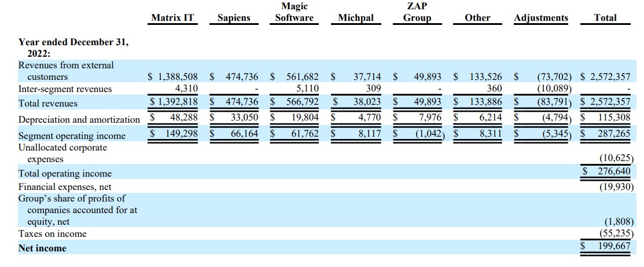Click Other inter-segment value 360

494,88
